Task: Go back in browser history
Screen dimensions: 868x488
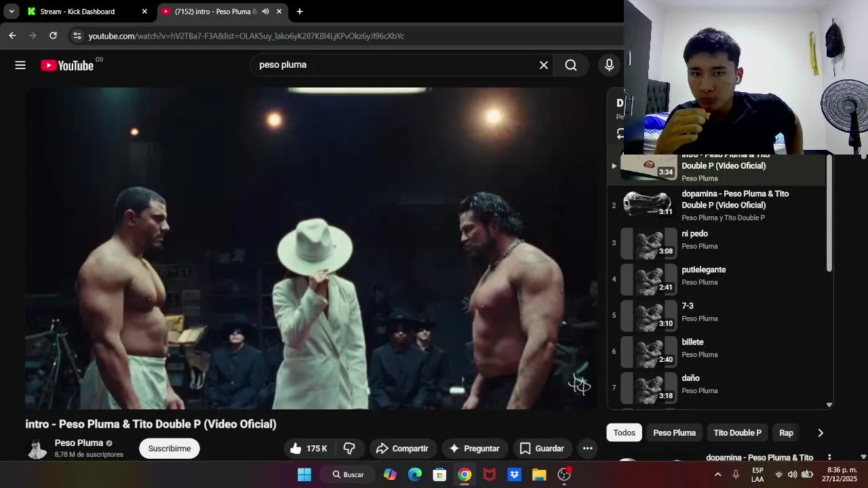Action: tap(12, 36)
